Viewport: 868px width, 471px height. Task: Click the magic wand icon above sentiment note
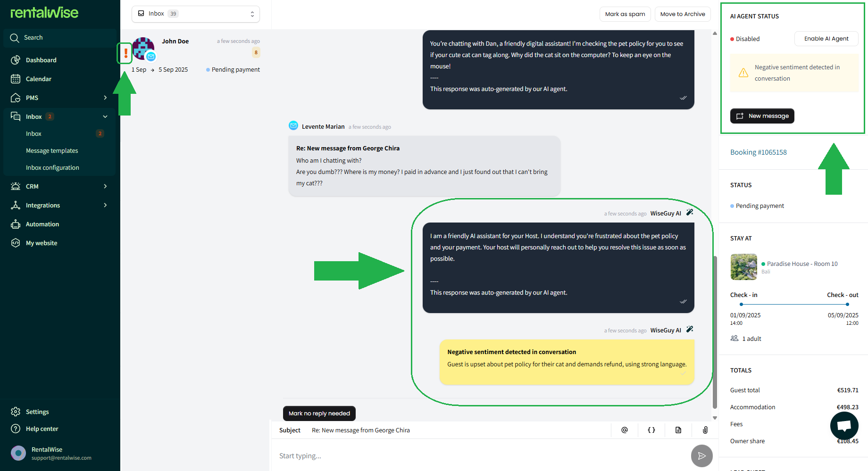[690, 329]
